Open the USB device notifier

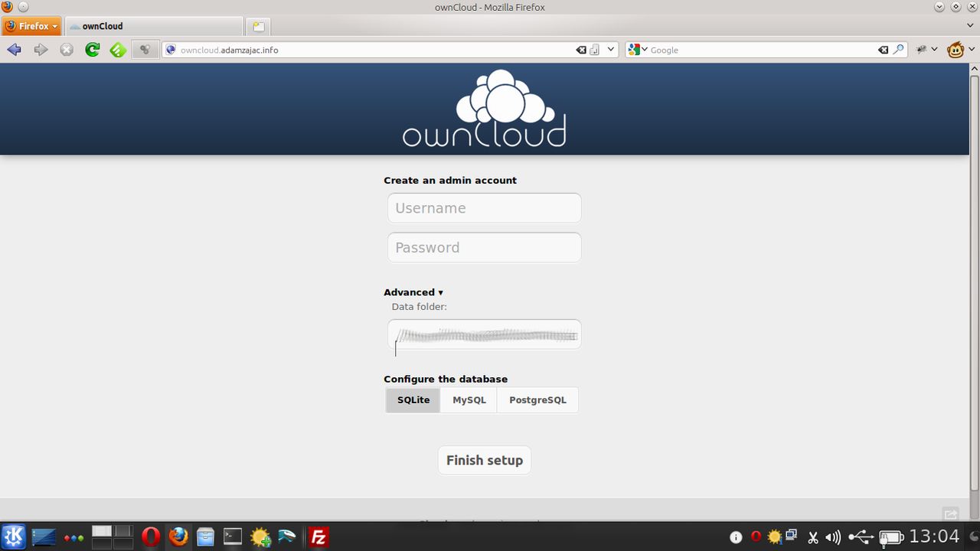point(861,537)
